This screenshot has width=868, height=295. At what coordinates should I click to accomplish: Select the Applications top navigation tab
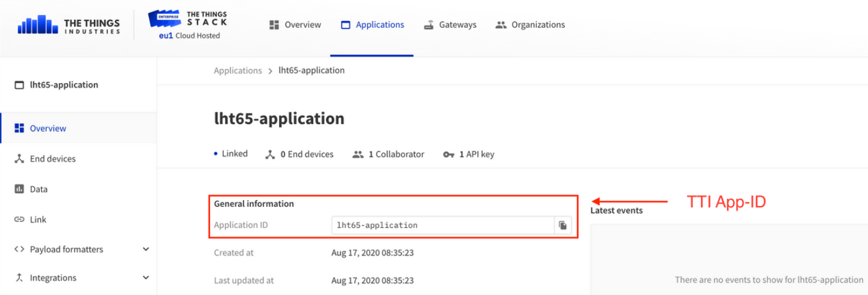point(372,25)
